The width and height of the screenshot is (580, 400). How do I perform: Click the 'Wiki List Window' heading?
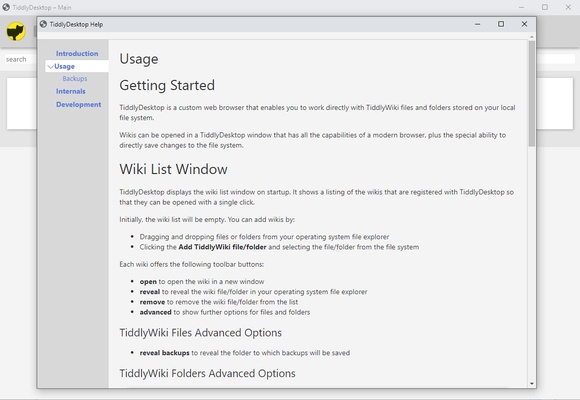pyautogui.click(x=173, y=169)
